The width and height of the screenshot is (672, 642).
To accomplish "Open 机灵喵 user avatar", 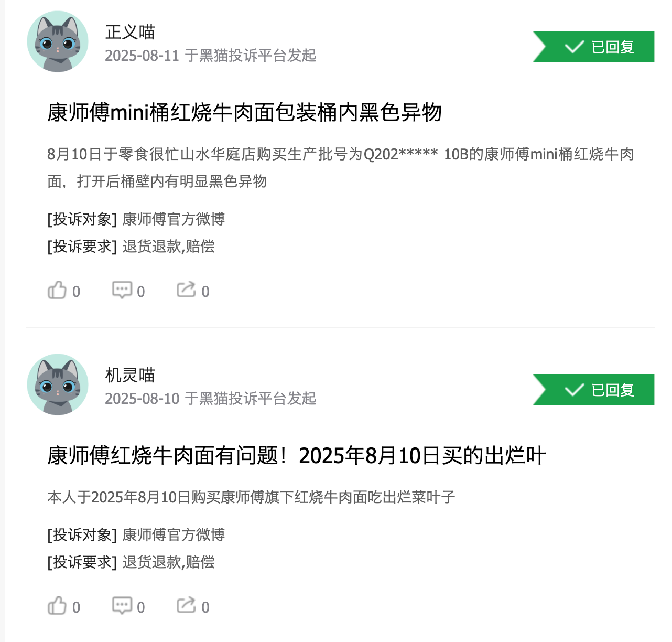I will 58,384.
